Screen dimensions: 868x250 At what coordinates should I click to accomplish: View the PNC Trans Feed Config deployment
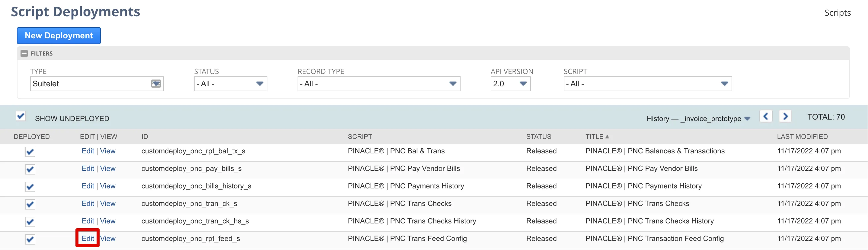(x=108, y=239)
